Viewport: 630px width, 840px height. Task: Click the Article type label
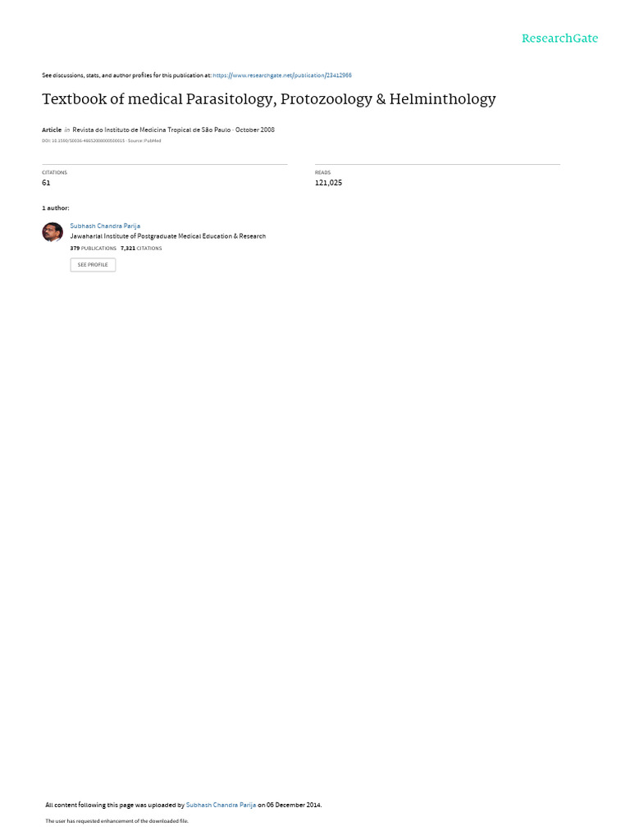point(52,130)
